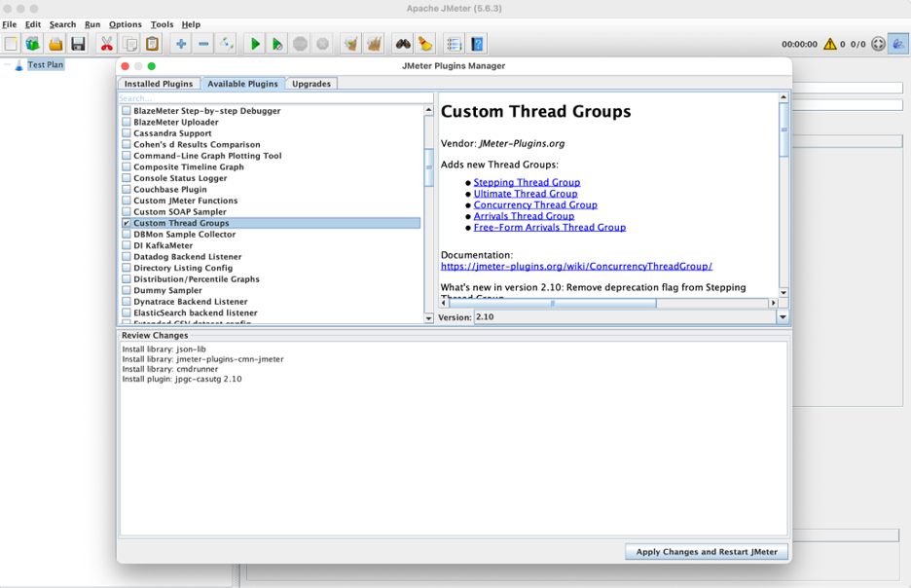This screenshot has width=911, height=588.
Task: Click the Help question mark icon
Action: coord(477,44)
